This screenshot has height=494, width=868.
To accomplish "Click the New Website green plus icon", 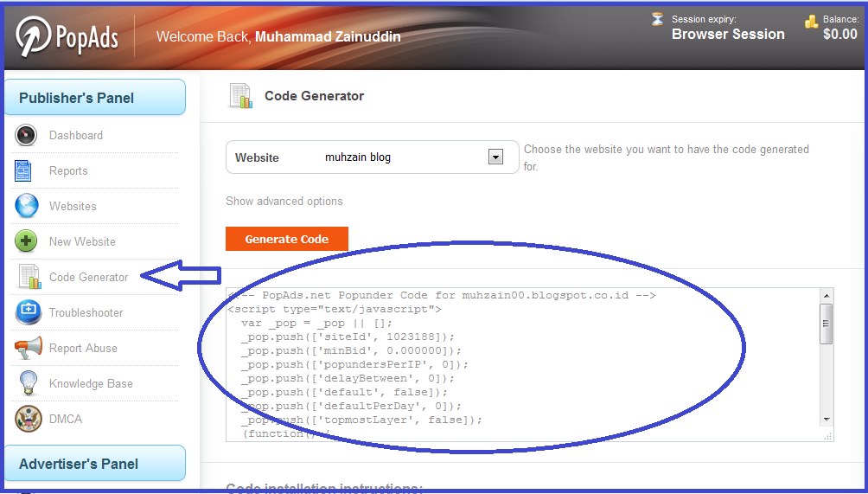I will click(26, 241).
